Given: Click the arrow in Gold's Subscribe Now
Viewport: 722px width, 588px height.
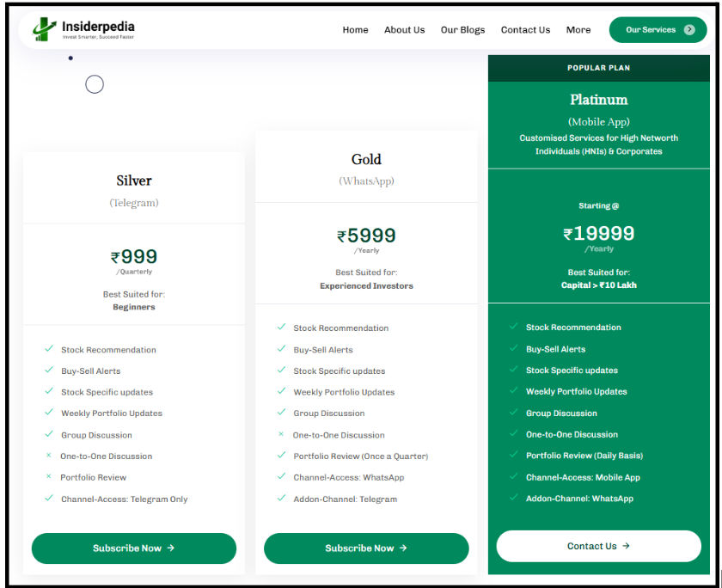Looking at the screenshot, I should (403, 548).
